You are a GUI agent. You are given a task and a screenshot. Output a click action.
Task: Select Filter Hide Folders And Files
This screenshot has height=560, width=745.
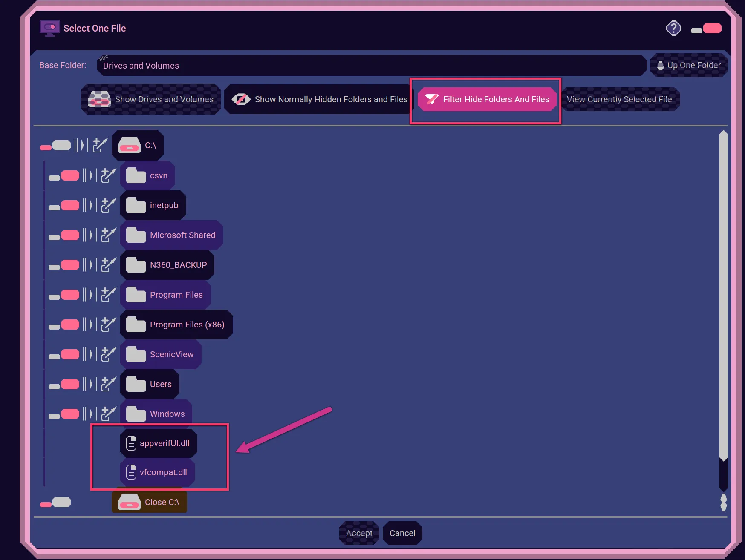[x=487, y=99]
